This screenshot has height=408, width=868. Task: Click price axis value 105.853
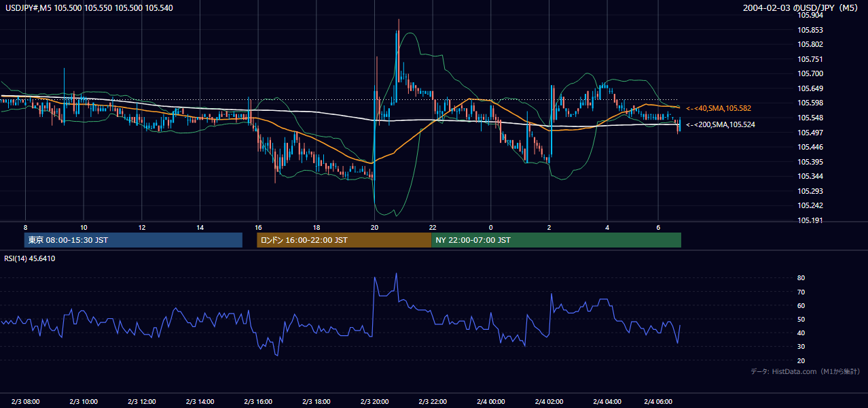point(810,30)
